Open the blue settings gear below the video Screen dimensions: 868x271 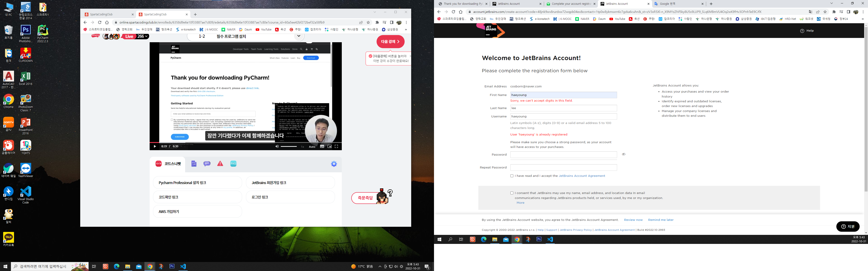[x=334, y=164]
